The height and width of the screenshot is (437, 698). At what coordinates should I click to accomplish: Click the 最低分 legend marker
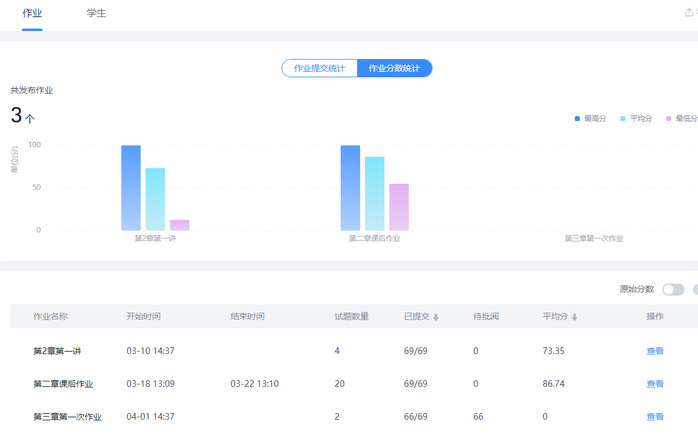tap(669, 118)
